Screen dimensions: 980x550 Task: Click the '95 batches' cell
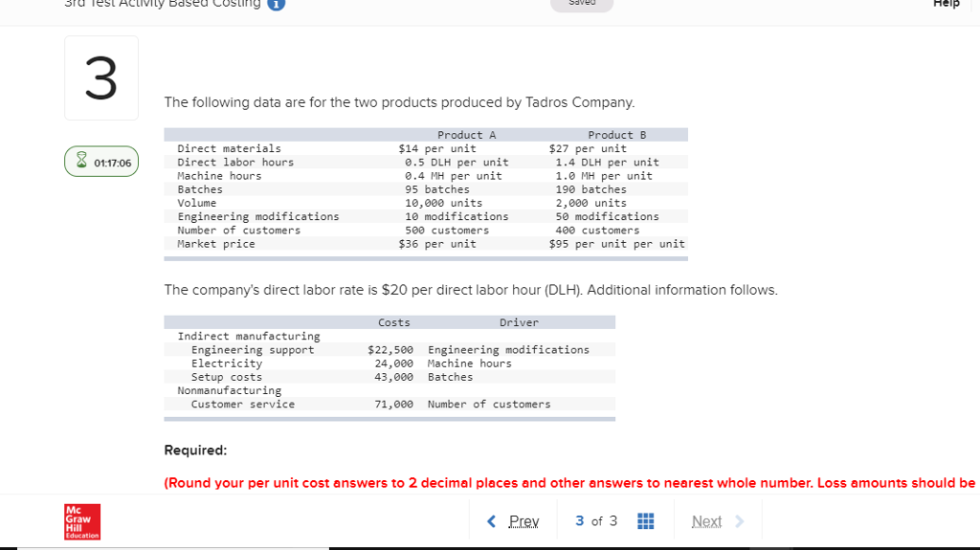coord(436,189)
